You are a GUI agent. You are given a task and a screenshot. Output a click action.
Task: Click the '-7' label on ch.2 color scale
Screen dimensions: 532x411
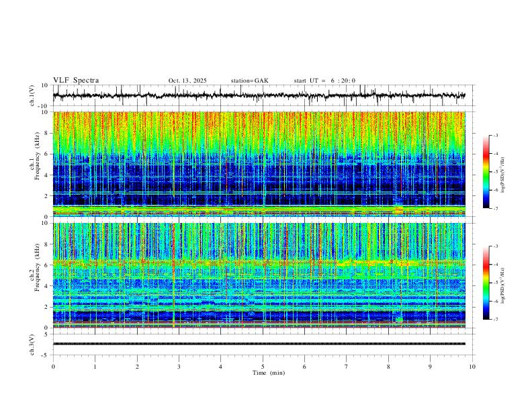point(495,320)
